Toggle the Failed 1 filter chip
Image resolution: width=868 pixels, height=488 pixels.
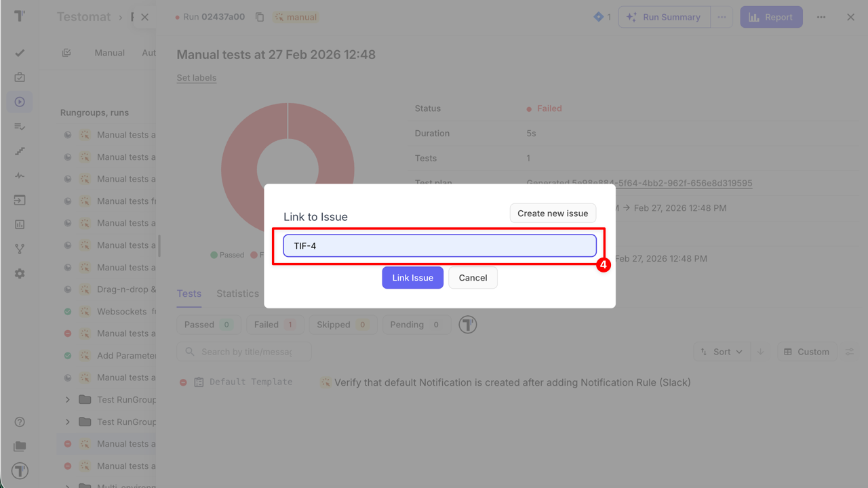tap(275, 324)
